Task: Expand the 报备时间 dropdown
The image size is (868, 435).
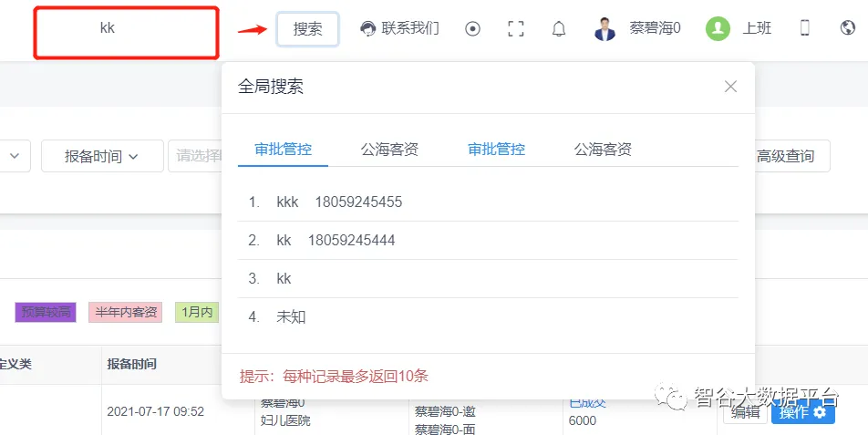Action: (102, 156)
